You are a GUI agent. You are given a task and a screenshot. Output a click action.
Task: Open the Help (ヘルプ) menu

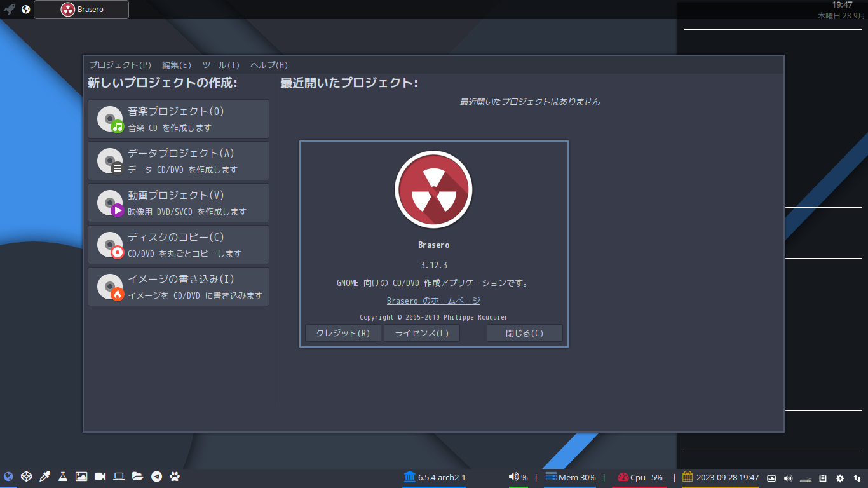click(269, 65)
